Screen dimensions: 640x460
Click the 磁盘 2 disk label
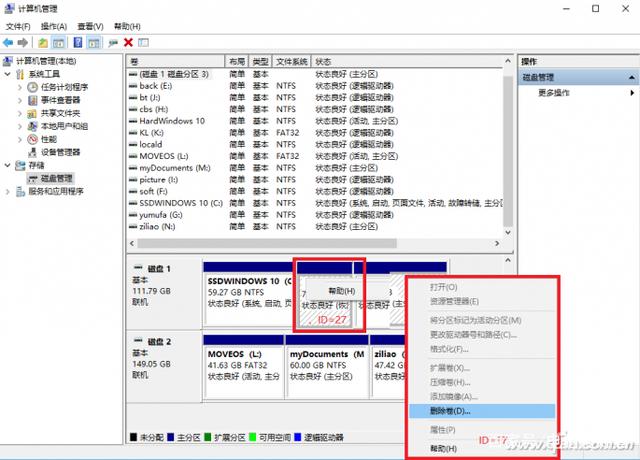[159, 342]
